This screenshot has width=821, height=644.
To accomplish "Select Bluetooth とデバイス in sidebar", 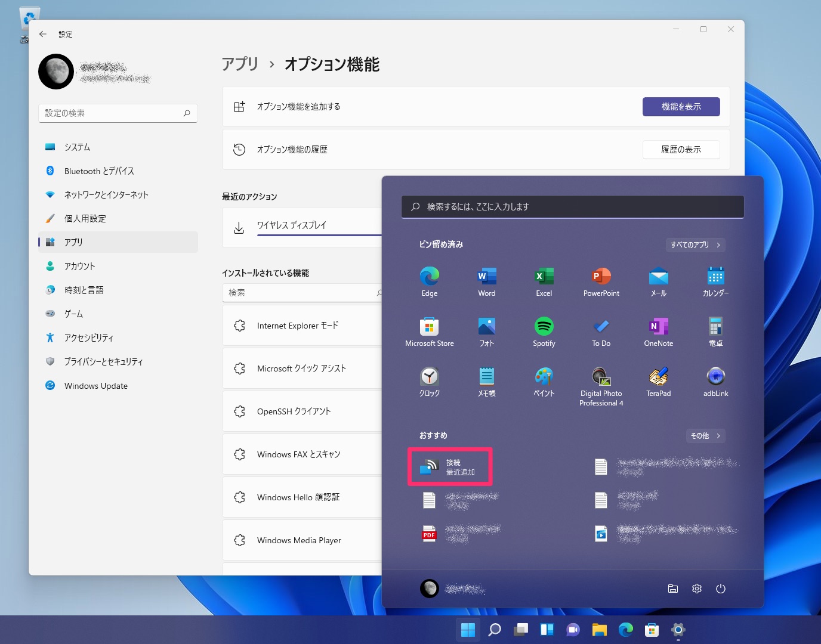I will click(118, 171).
